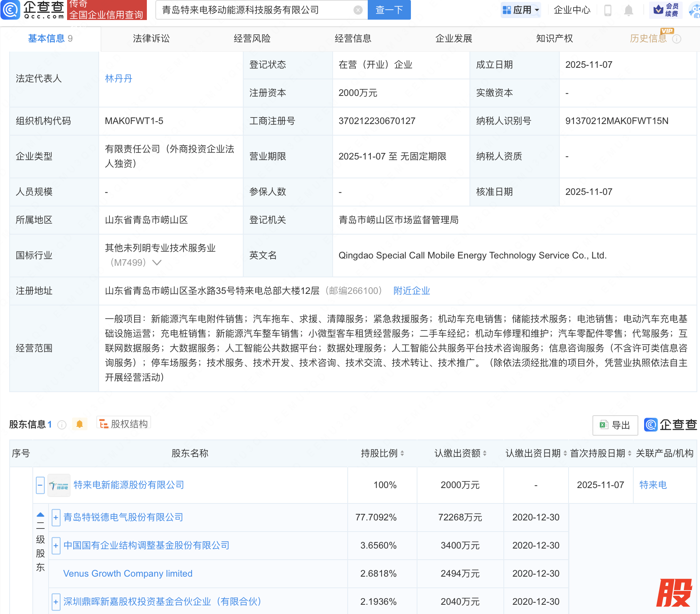Export shareholder data with 导出 button
The height and width of the screenshot is (614, 700).
click(x=615, y=425)
